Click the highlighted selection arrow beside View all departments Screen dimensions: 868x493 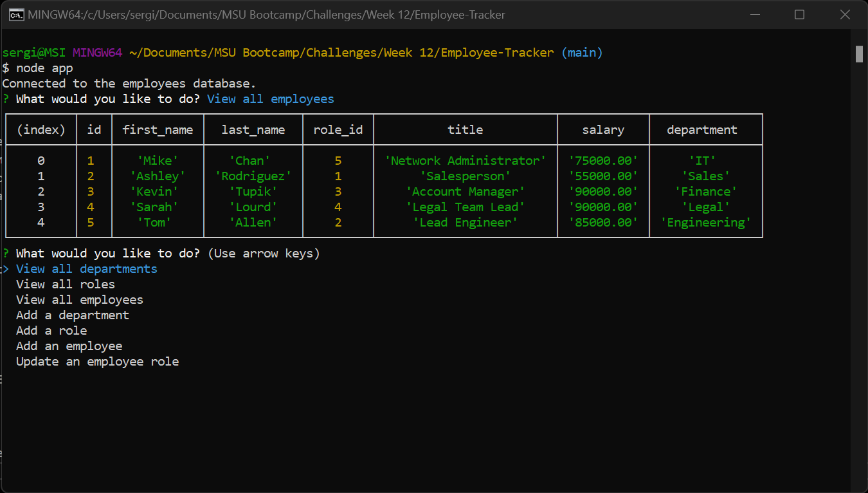coord(6,268)
